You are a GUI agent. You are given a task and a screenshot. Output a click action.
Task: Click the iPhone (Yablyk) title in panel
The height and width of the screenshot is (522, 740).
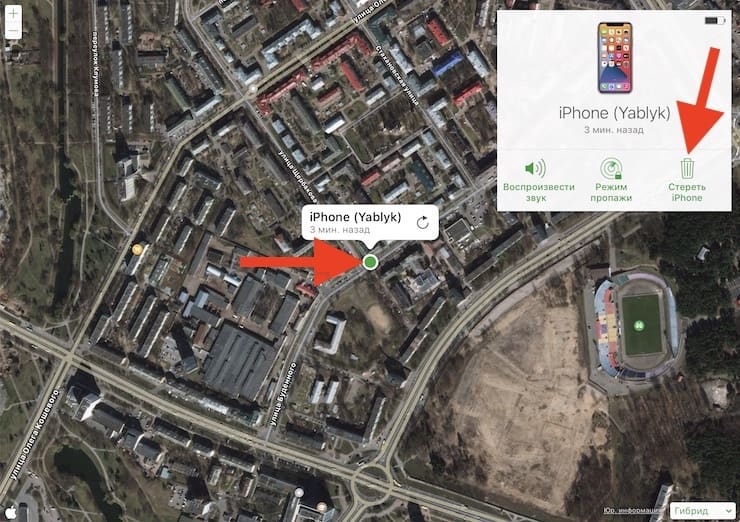point(614,113)
